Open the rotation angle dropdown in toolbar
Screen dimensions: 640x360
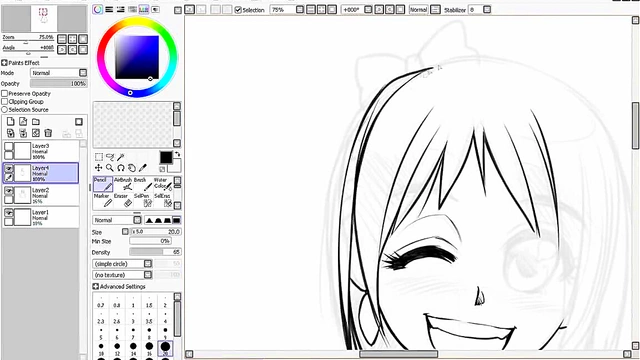coord(368,10)
